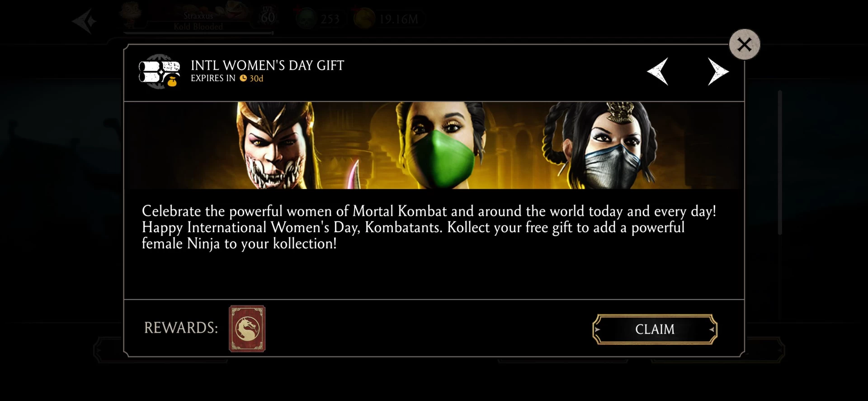Tap the souls currency icon showing 253
The height and width of the screenshot is (401, 868).
point(307,19)
